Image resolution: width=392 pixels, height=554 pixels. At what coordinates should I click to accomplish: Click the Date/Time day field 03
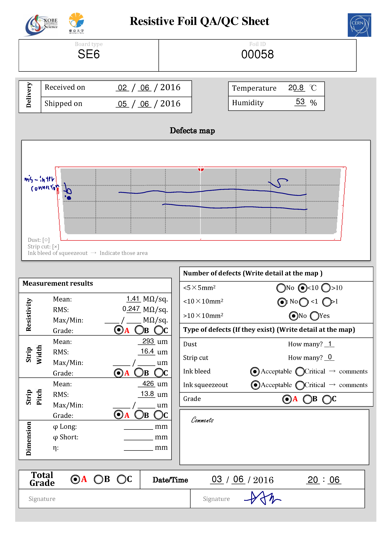pyautogui.click(x=217, y=479)
